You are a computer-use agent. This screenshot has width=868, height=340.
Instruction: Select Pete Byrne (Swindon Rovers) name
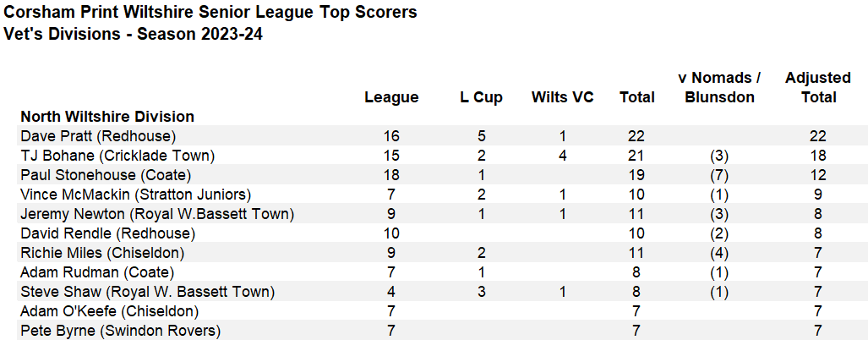pyautogui.click(x=120, y=331)
